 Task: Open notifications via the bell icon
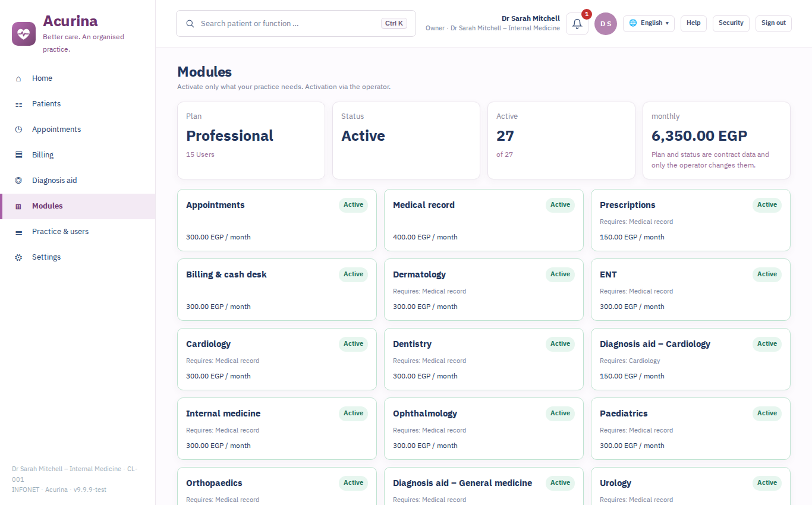[577, 24]
